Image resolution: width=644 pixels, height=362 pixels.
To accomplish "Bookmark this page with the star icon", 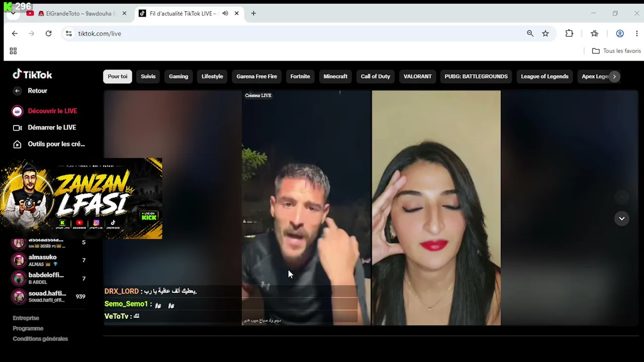I will coord(545,34).
